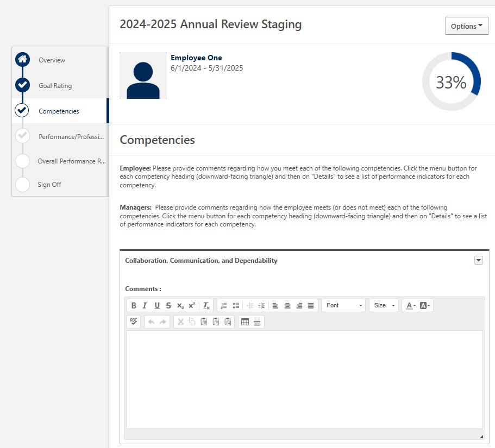Apply strikethrough formatting
Screen dimensions: 495x448
(168, 305)
